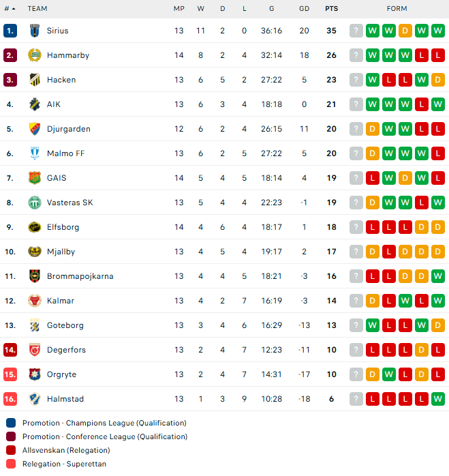Click the Relegation Superettan legend swatch
This screenshot has height=476, width=449.
click(x=11, y=464)
